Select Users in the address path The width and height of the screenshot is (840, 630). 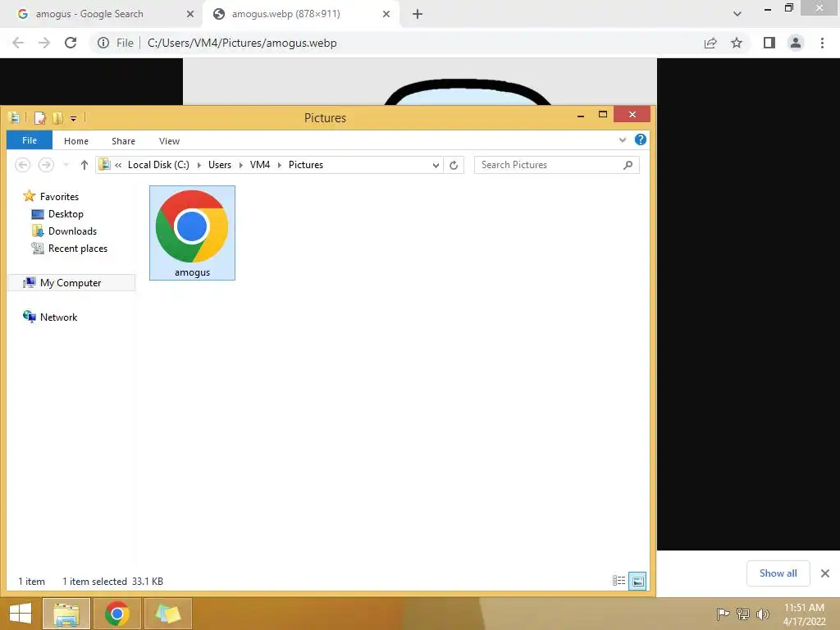[x=220, y=165]
